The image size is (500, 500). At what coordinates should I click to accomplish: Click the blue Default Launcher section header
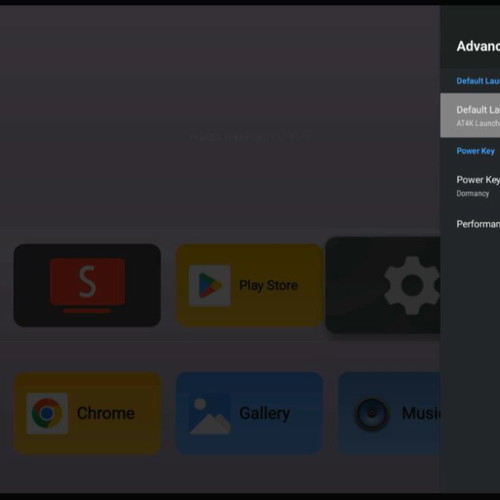(x=478, y=81)
